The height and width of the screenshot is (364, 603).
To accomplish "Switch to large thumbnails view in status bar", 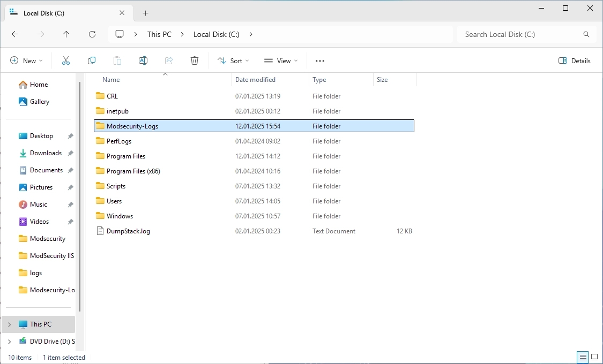I will [x=594, y=357].
